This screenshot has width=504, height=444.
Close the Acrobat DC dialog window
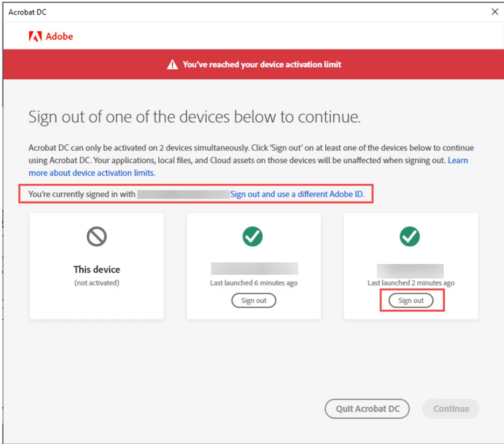click(x=495, y=12)
